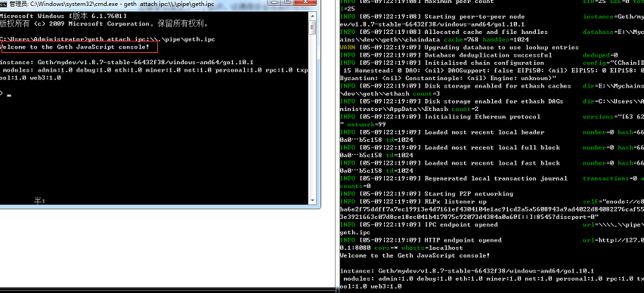
Task: Click the cmd.exe window title bar text
Action: (x=112, y=4)
